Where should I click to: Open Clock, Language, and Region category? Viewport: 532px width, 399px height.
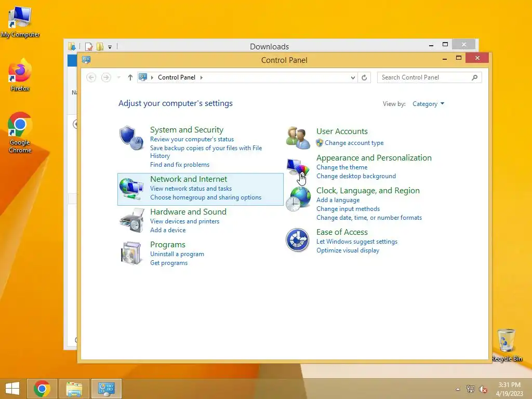[368, 191]
